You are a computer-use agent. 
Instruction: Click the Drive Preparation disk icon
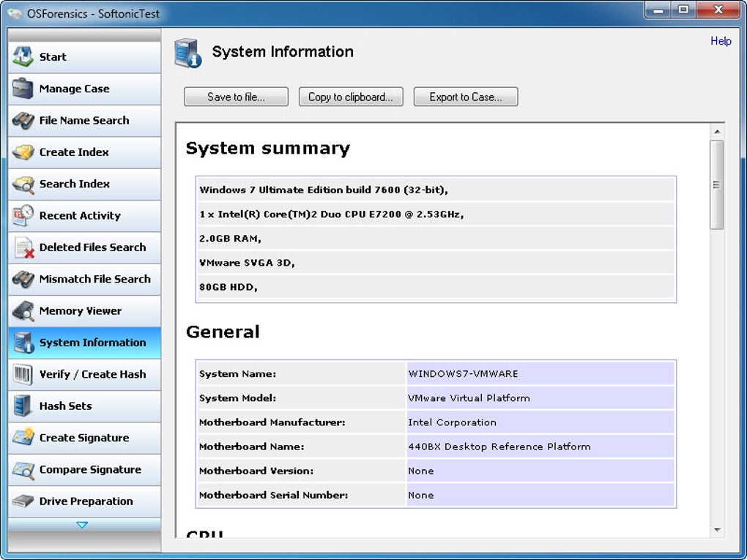coord(23,501)
